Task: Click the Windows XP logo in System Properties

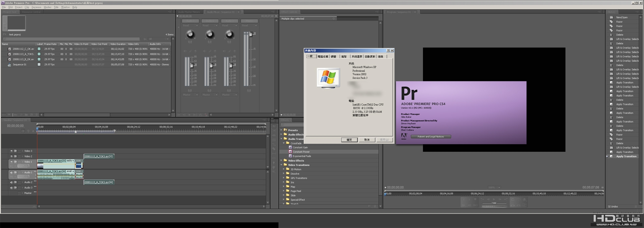Action: 328,78
